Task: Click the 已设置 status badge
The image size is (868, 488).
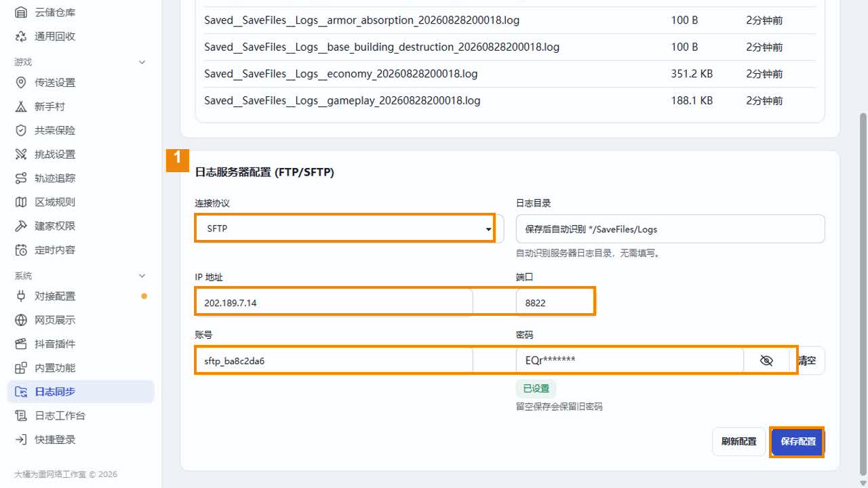Action: tap(536, 389)
